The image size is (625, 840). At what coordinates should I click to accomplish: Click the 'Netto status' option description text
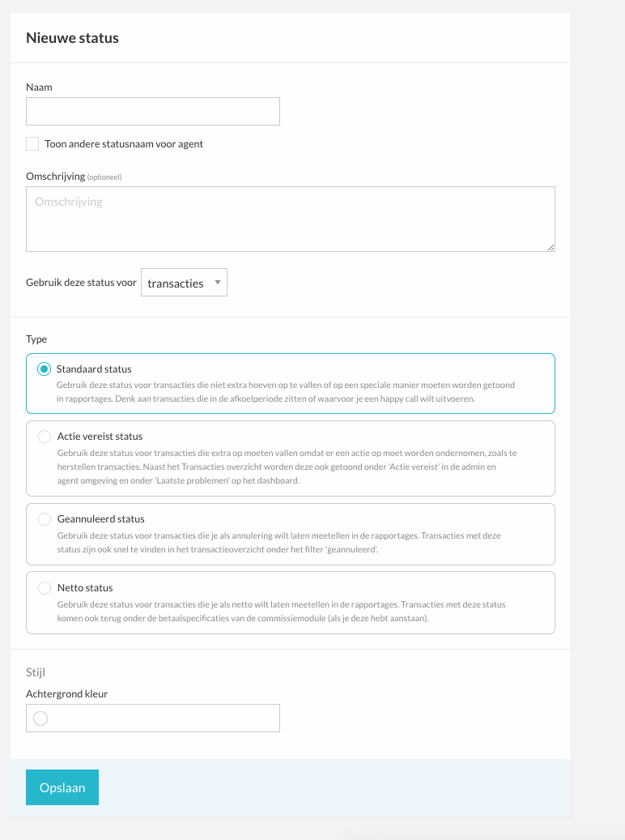(281, 612)
